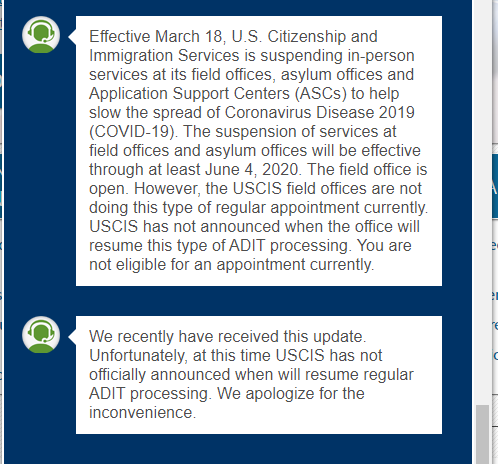Screen dimensions: 498x464
Task: Click 'We recently have received this update' line
Action: point(227,336)
